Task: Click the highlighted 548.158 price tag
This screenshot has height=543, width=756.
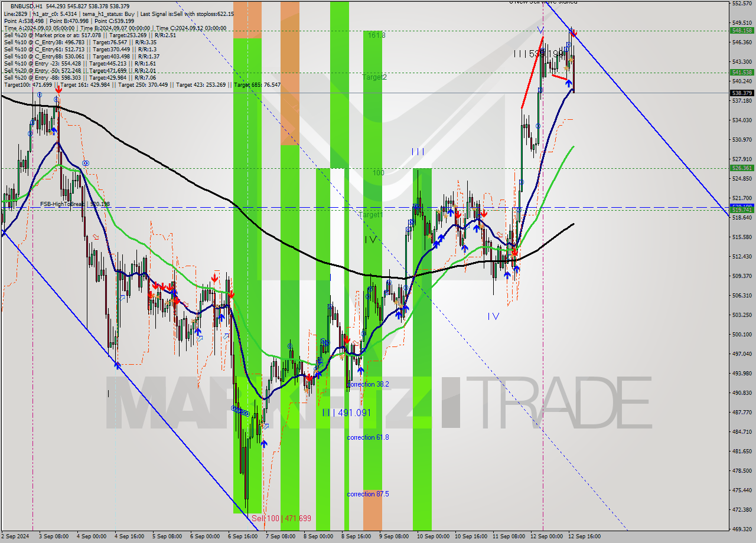Action: pyautogui.click(x=742, y=30)
